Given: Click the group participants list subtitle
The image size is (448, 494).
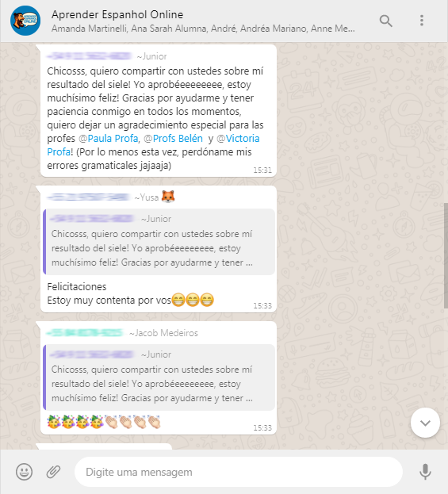Looking at the screenshot, I should (x=203, y=29).
